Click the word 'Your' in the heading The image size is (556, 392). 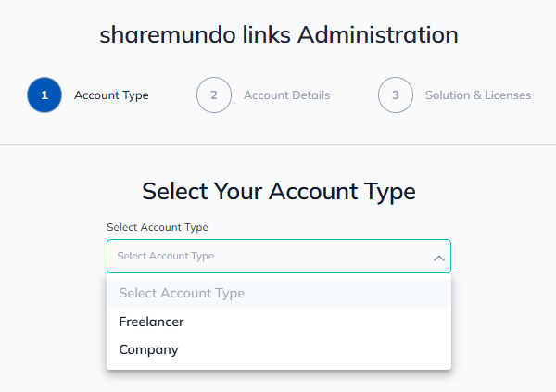point(238,192)
